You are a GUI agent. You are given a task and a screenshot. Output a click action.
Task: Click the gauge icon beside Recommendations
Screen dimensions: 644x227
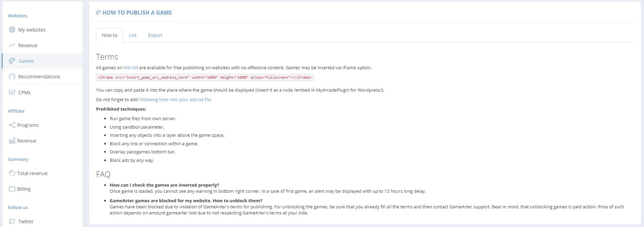(12, 76)
